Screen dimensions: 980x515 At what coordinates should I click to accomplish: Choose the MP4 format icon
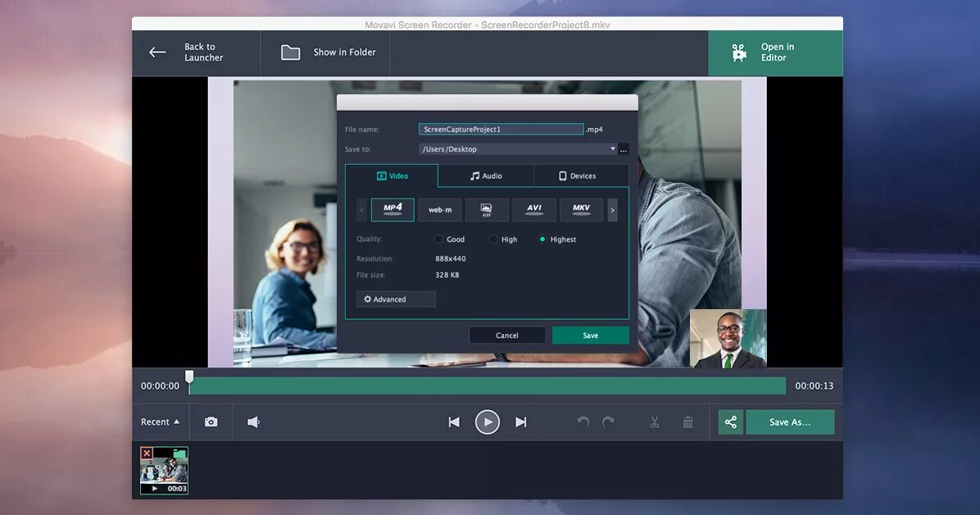(392, 210)
